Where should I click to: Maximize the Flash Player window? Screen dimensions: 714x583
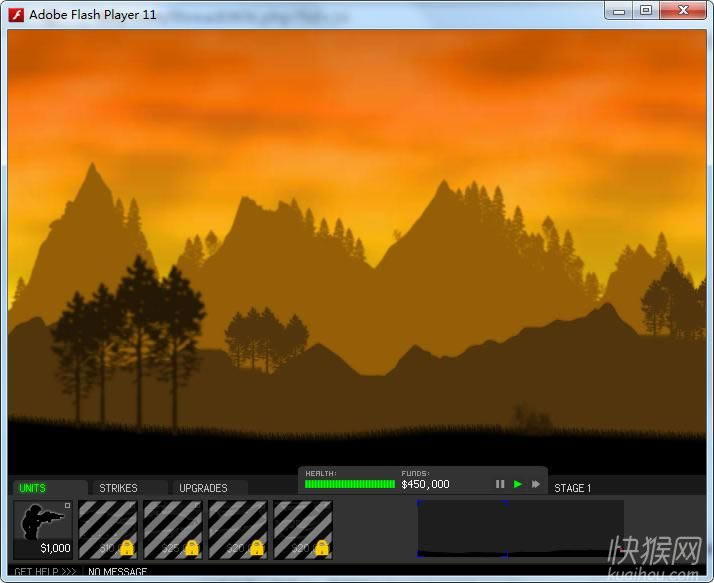click(646, 10)
